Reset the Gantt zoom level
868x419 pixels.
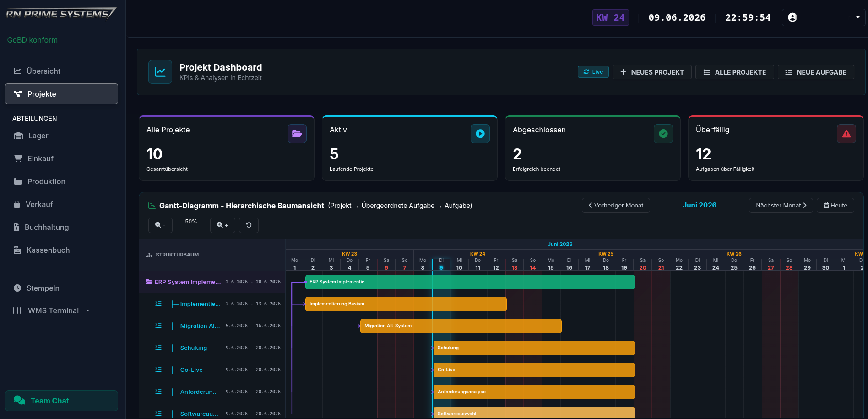[249, 225]
